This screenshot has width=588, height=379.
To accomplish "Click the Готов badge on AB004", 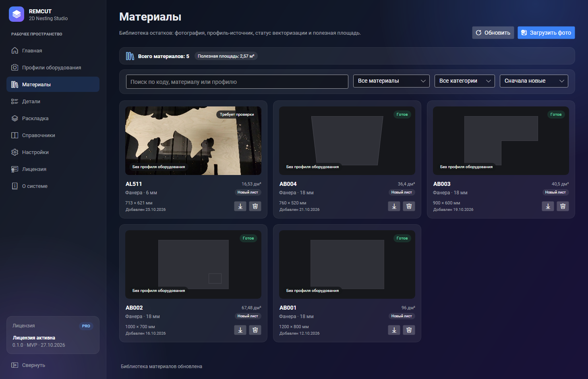I will 402,115.
